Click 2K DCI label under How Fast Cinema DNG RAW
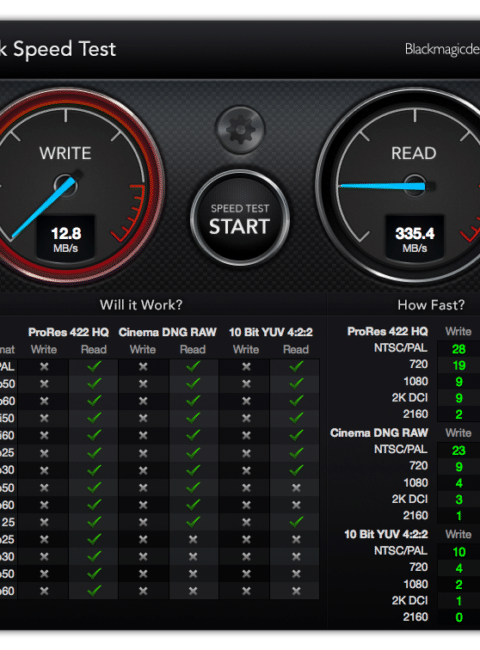This screenshot has width=480, height=650. click(x=410, y=499)
